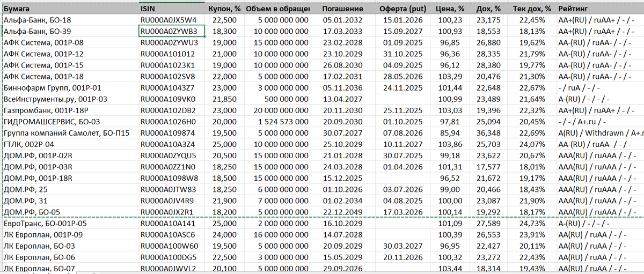This screenshot has height=274, width=644.
Task: Select rating cell "A(RU) / Withdrawn / A+.r"
Action: 599,133
